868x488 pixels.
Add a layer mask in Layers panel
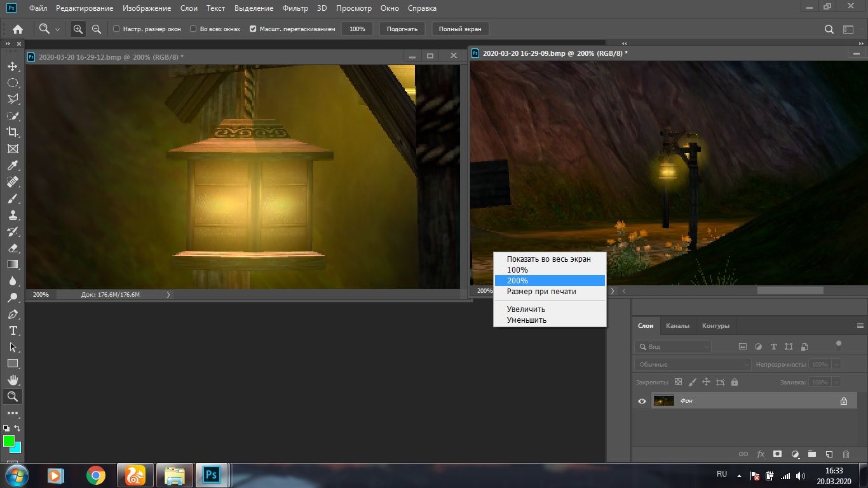pos(777,454)
